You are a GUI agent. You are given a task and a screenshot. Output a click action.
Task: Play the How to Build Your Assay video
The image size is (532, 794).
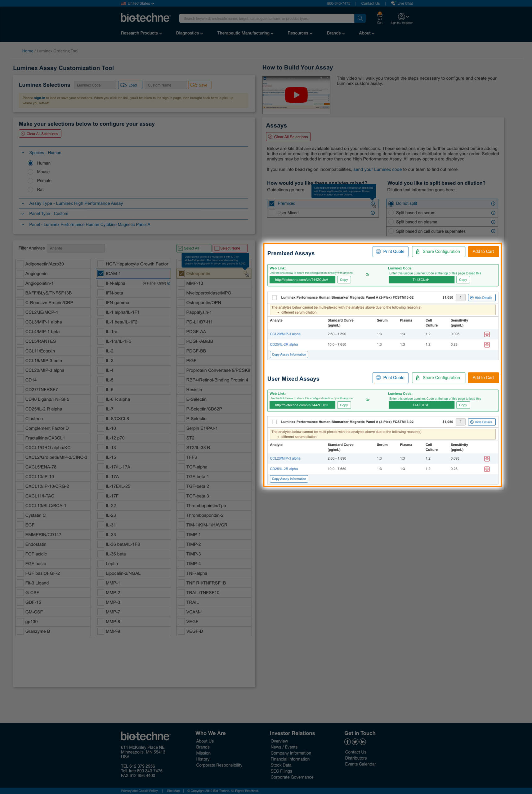click(x=296, y=95)
